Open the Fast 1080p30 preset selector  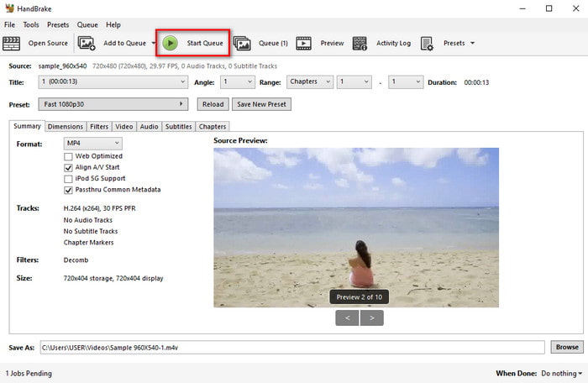coord(113,104)
